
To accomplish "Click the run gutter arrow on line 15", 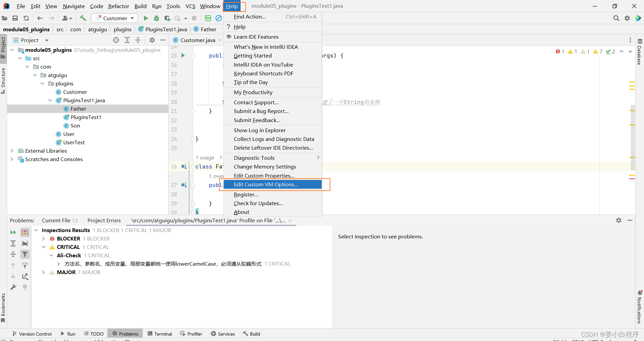I will point(183,55).
